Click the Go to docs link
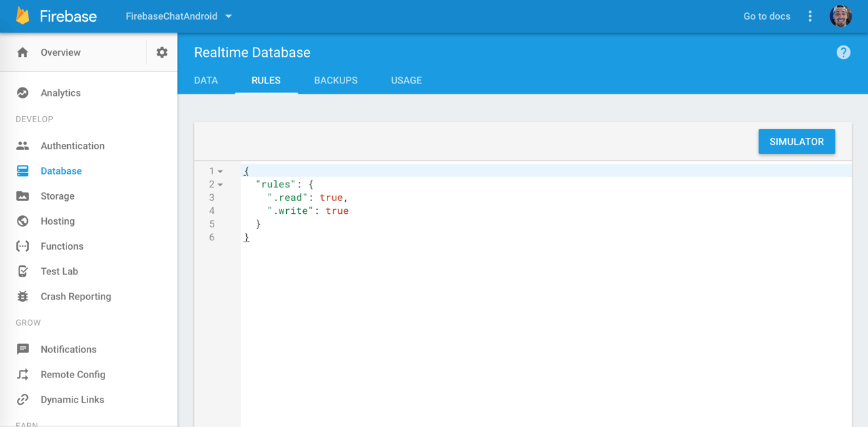This screenshot has width=868, height=427. click(766, 16)
